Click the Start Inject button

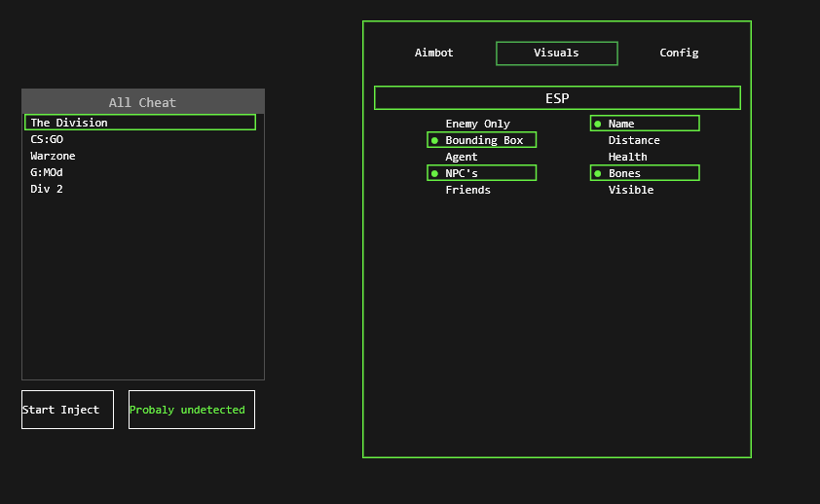(x=67, y=410)
